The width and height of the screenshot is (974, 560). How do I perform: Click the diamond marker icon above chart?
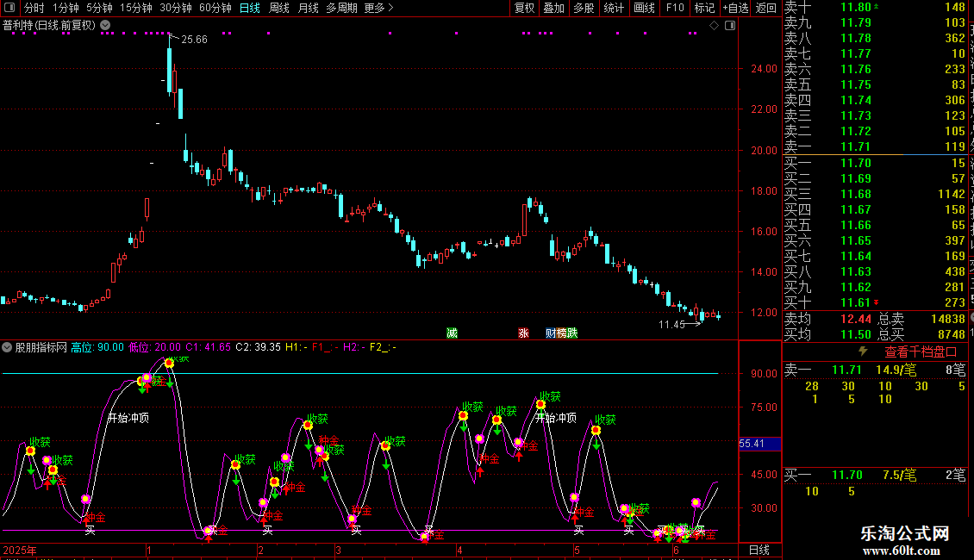coord(714,26)
